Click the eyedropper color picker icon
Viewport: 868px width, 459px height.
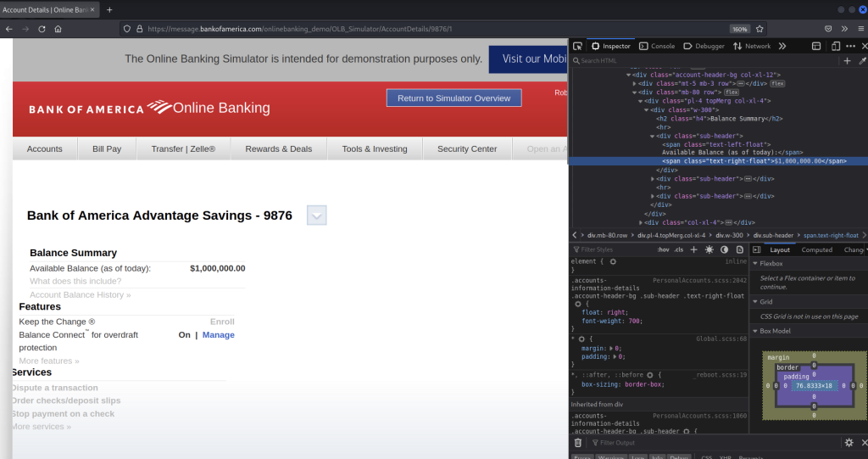pos(862,61)
